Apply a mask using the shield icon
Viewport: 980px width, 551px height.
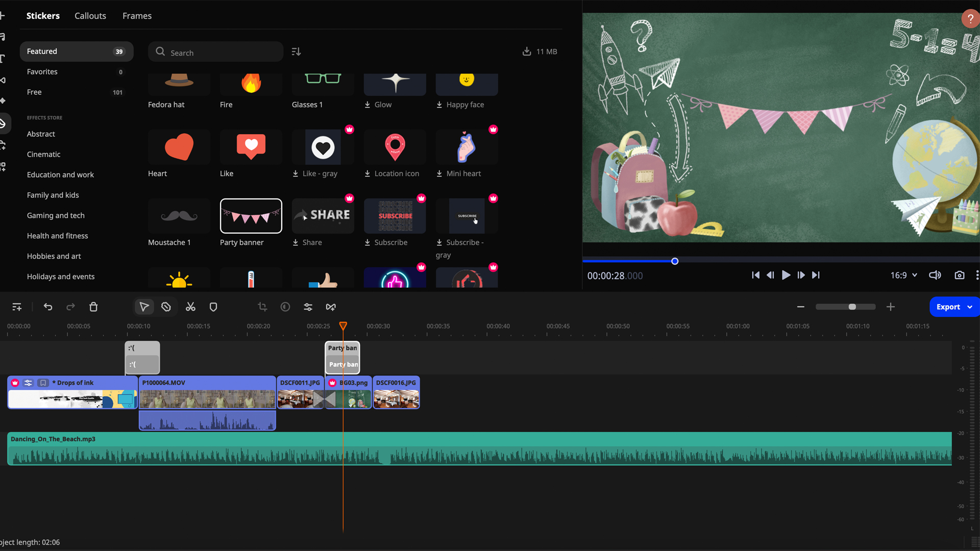pyautogui.click(x=213, y=307)
